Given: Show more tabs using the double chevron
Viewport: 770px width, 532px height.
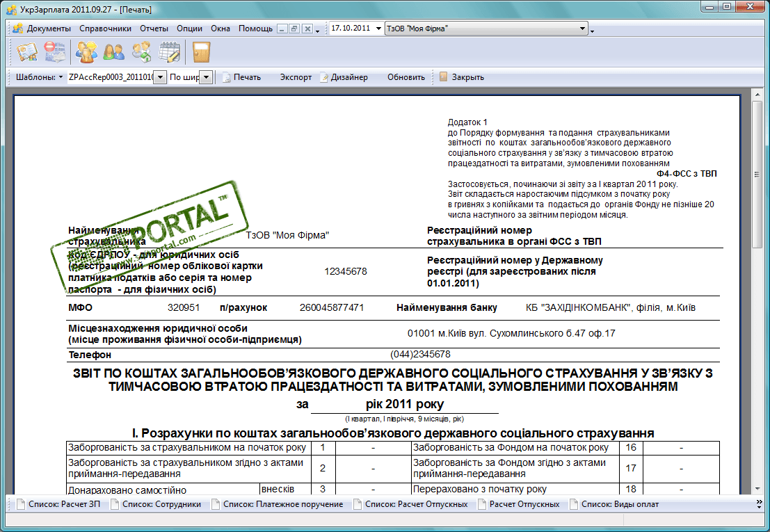Looking at the screenshot, I should (x=759, y=504).
